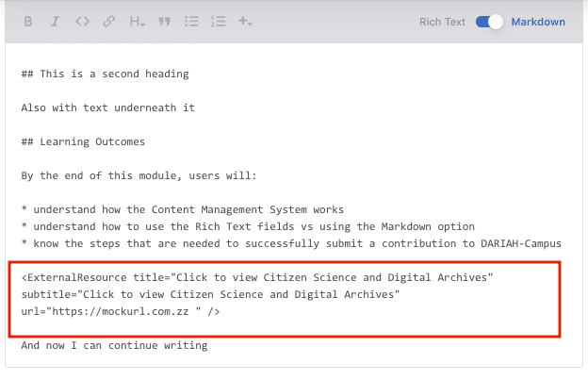Image resolution: width=588 pixels, height=380 pixels.
Task: Click the Rich Text label
Action: 442,22
